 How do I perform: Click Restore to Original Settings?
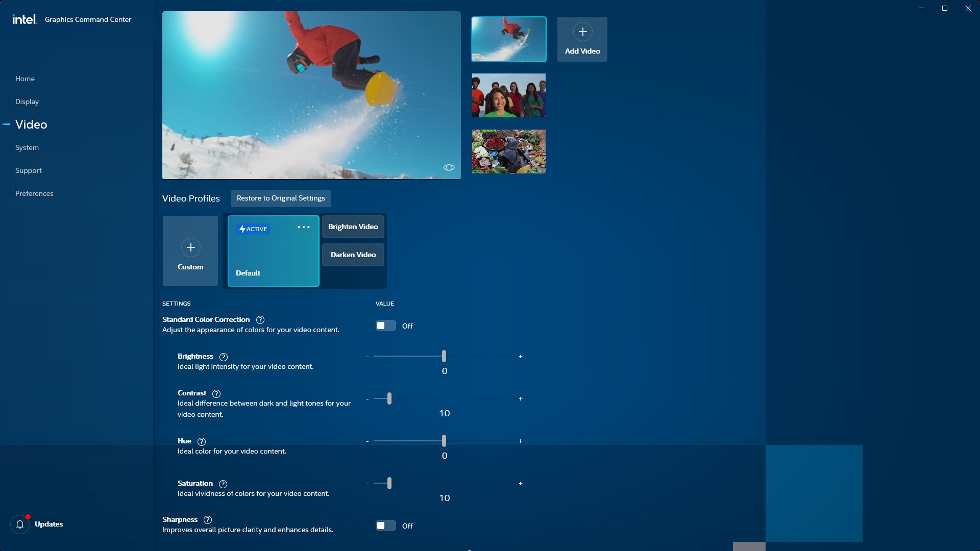pyautogui.click(x=280, y=198)
